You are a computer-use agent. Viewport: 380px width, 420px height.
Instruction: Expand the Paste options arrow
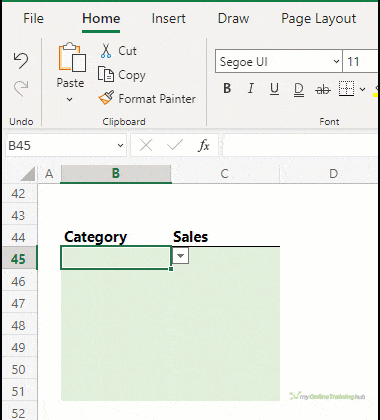[x=70, y=99]
